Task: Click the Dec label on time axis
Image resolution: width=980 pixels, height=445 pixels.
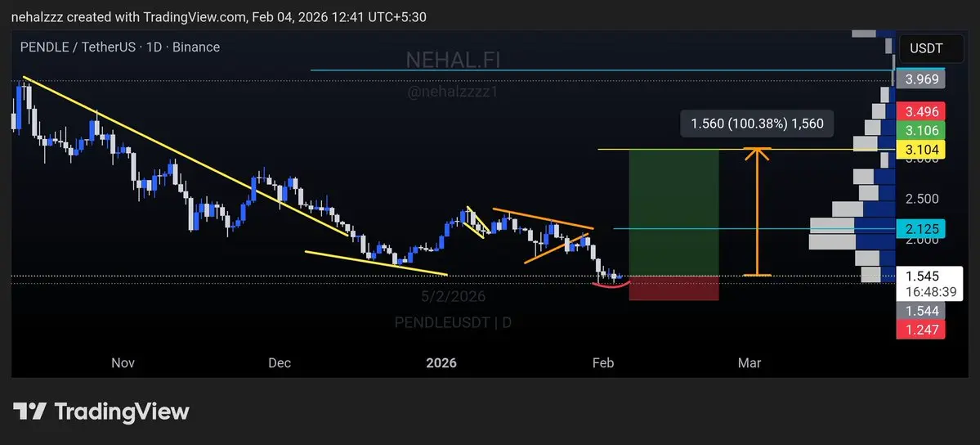Action: 280,363
